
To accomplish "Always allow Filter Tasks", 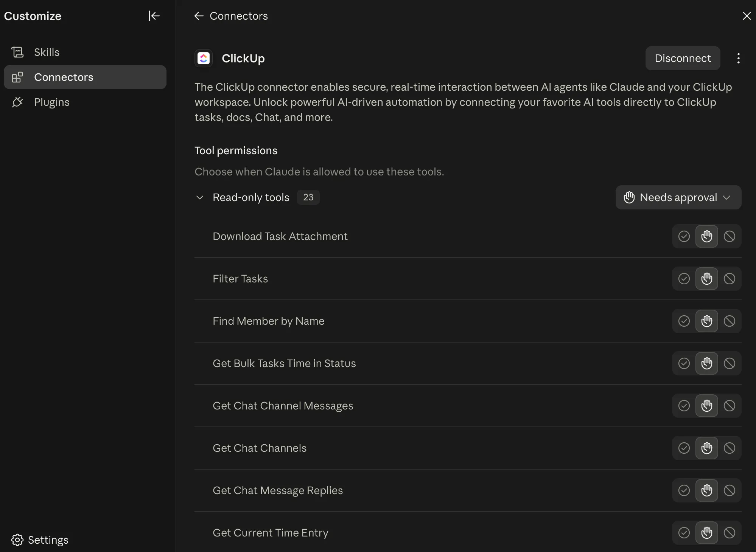I will pos(684,279).
